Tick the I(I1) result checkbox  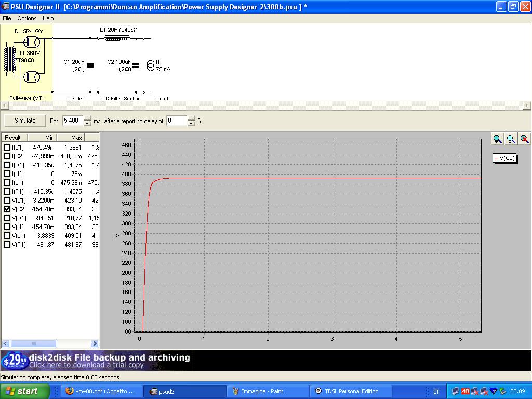coord(7,174)
